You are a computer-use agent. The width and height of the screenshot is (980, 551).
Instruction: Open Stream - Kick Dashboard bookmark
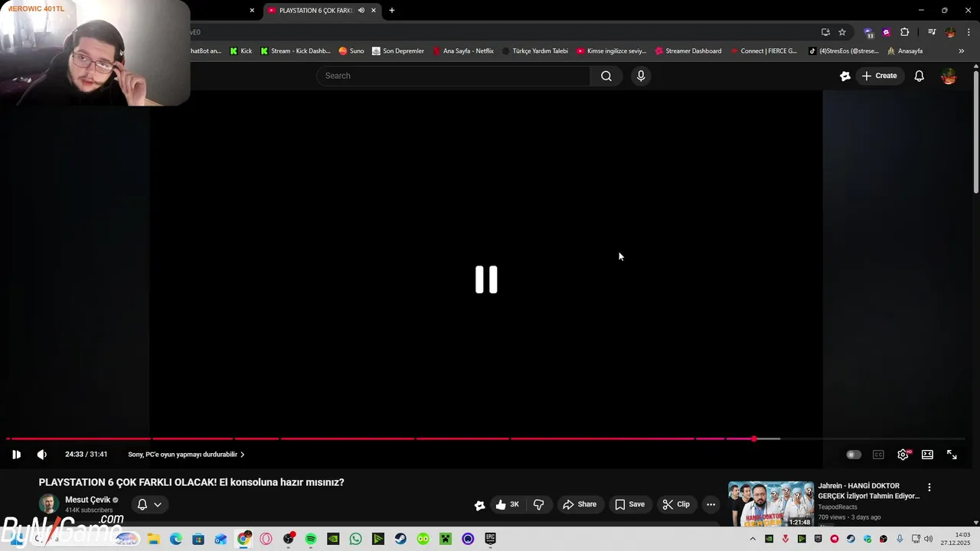click(296, 51)
